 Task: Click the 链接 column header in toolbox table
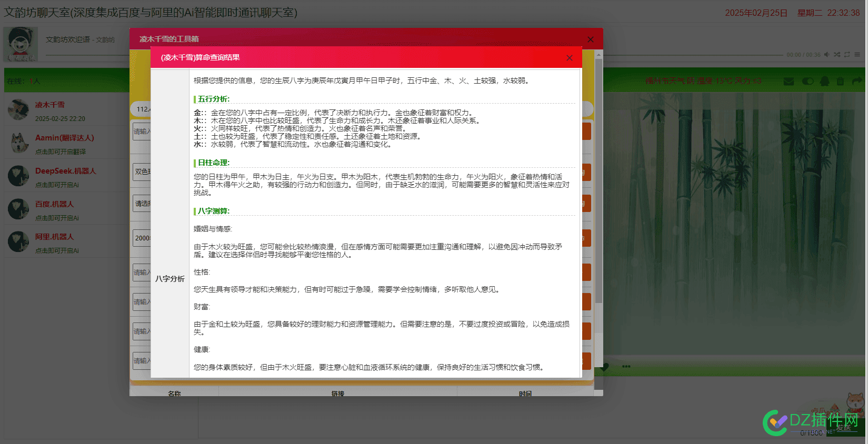(x=338, y=393)
